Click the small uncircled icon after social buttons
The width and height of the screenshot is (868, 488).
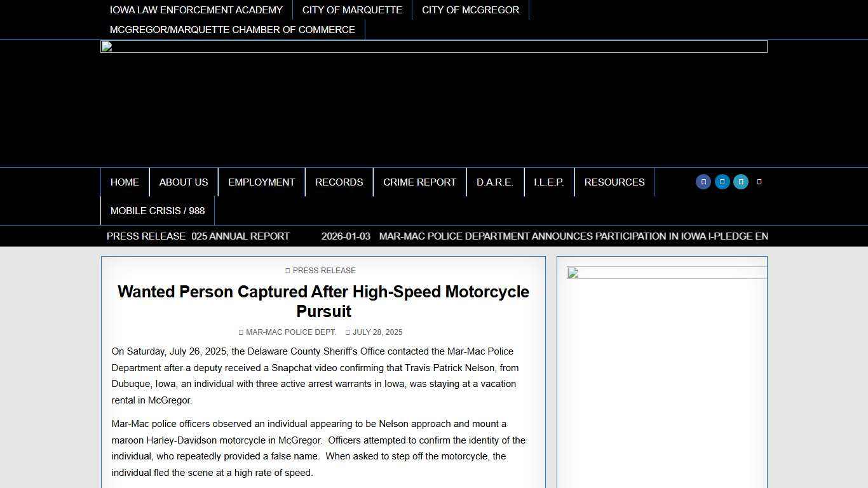(759, 182)
